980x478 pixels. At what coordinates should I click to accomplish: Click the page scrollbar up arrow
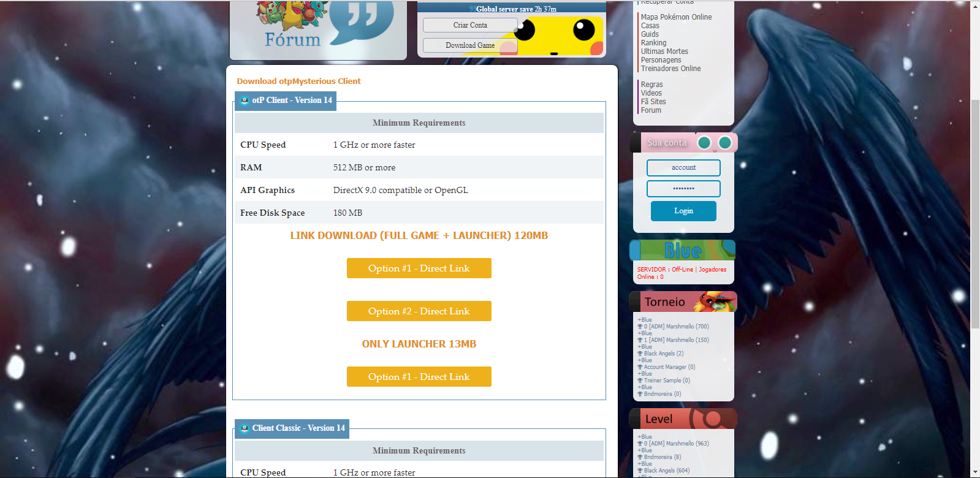pos(975,6)
